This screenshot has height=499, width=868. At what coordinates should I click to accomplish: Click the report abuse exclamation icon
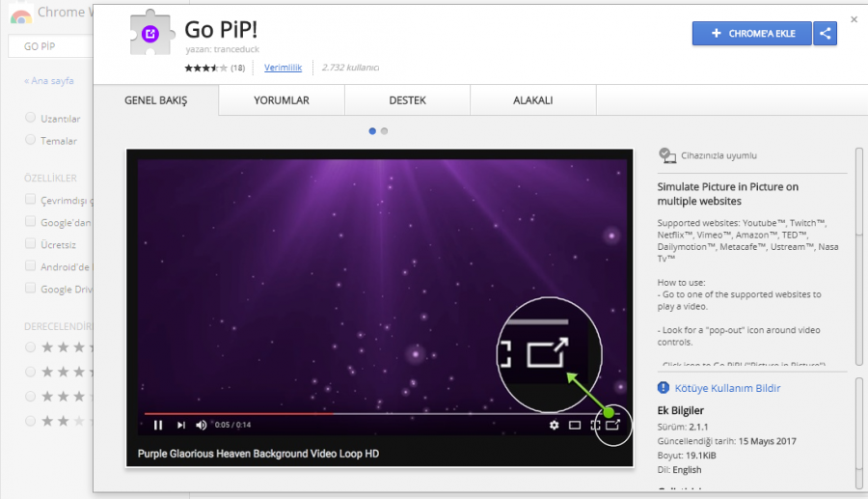[664, 388]
